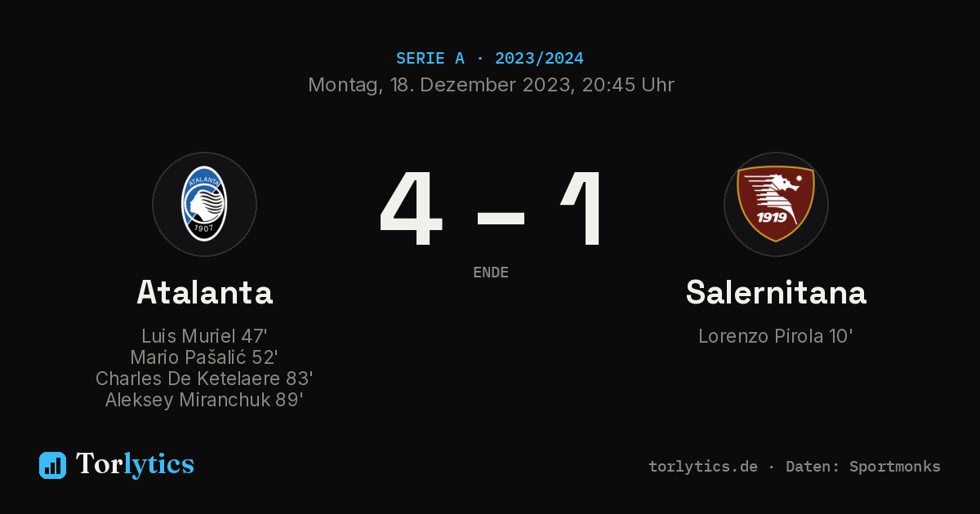Viewport: 980px width, 514px height.
Task: Click Salernitana's score digit 1
Action: [583, 209]
